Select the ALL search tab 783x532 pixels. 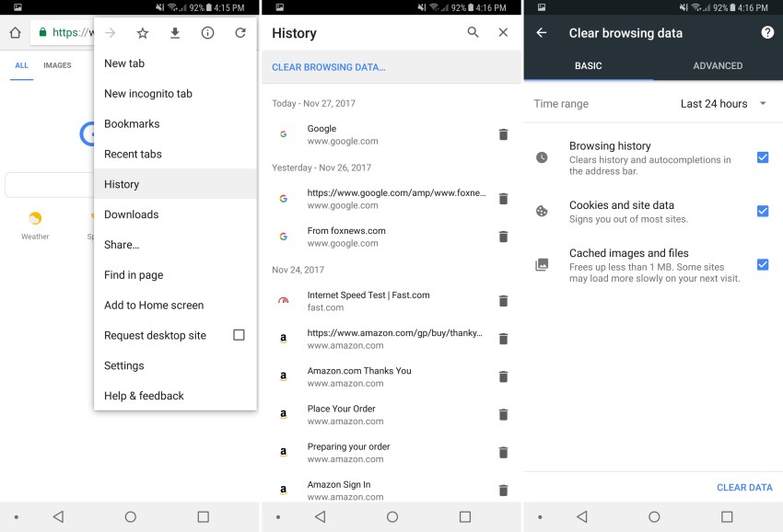(x=21, y=65)
